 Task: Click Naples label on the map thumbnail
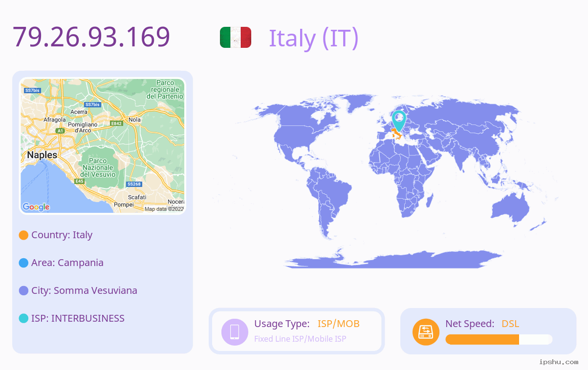tap(42, 155)
